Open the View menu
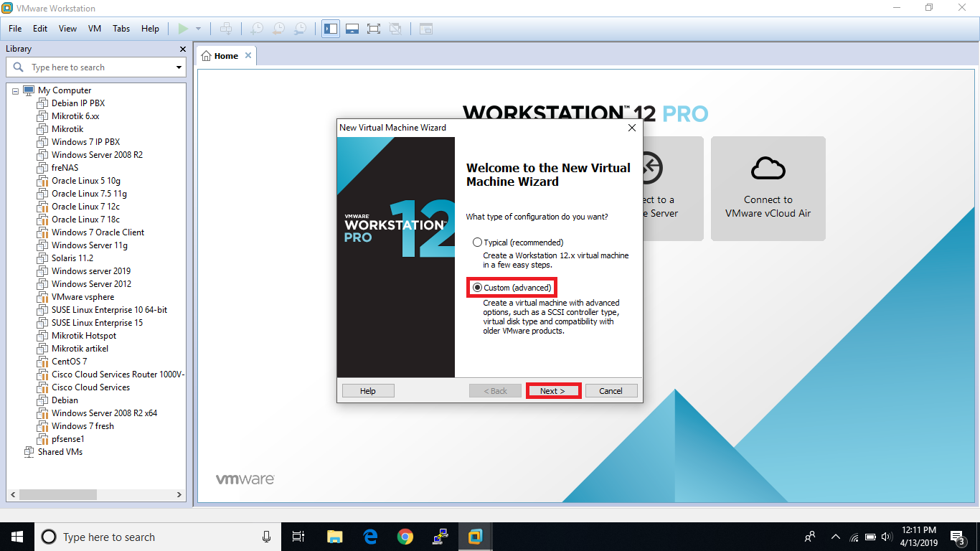Image resolution: width=980 pixels, height=551 pixels. 67,29
